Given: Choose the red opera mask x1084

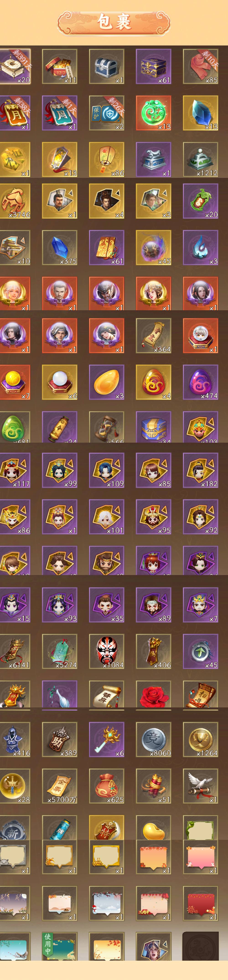Looking at the screenshot, I should [x=106, y=651].
